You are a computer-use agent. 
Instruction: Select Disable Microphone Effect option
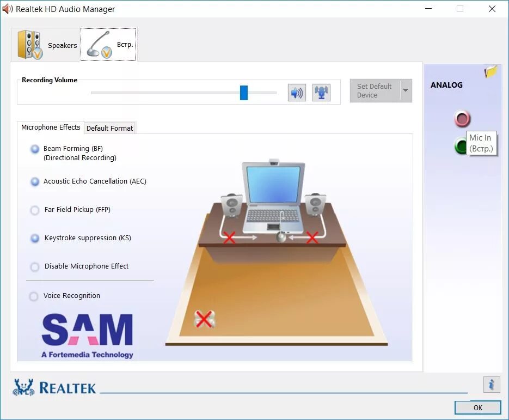coord(35,267)
